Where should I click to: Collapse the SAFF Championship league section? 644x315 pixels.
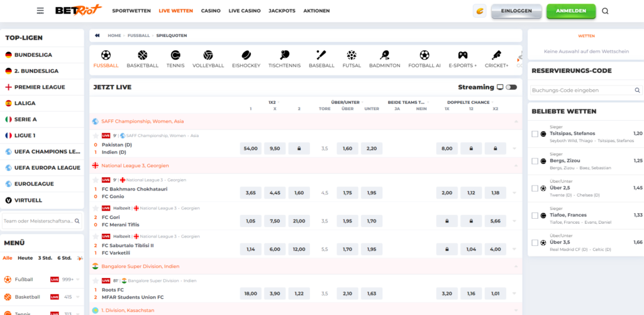click(x=514, y=121)
